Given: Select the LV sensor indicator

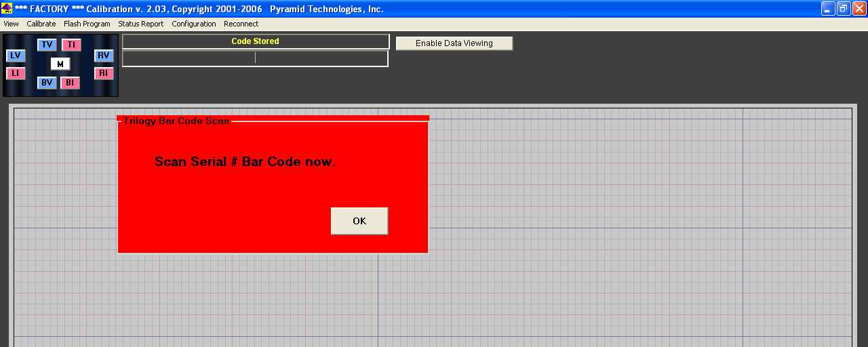Looking at the screenshot, I should coord(16,56).
